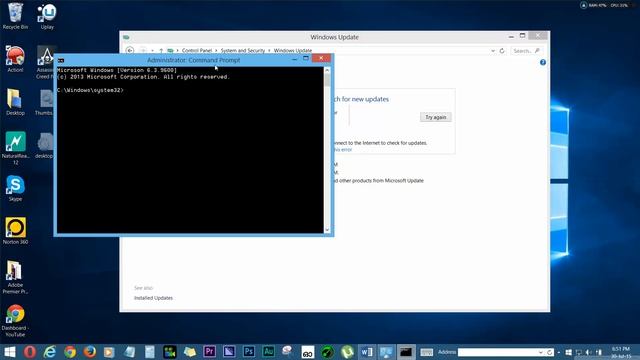The width and height of the screenshot is (640, 360).
Task: Open Dashboard - YouTube Chrome shortcut
Action: [x=15, y=320]
